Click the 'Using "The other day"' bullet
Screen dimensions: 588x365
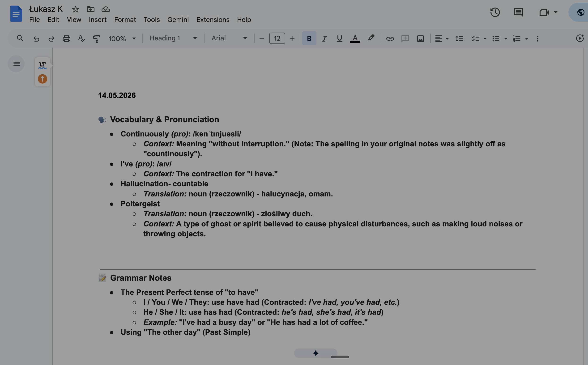(x=185, y=332)
